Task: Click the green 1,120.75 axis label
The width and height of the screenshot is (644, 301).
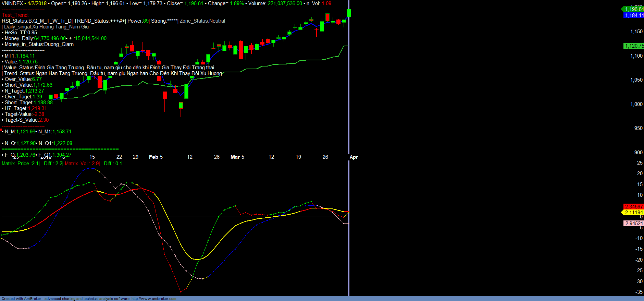Action: point(634,46)
